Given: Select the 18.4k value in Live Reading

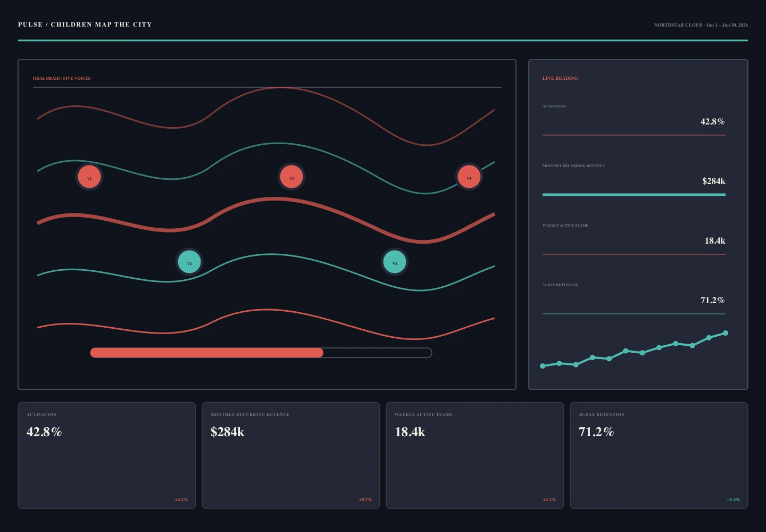Looking at the screenshot, I should 715,240.
